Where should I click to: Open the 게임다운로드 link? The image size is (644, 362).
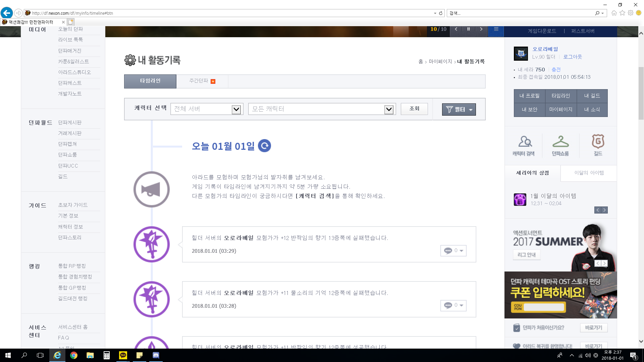click(542, 31)
